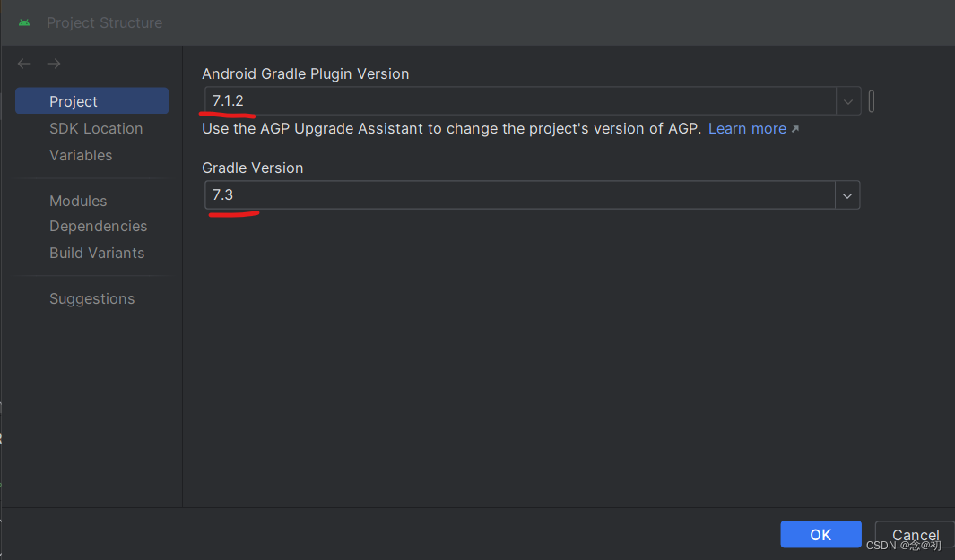The image size is (955, 560).
Task: Click the indicator beside the AGP version box
Action: click(871, 100)
